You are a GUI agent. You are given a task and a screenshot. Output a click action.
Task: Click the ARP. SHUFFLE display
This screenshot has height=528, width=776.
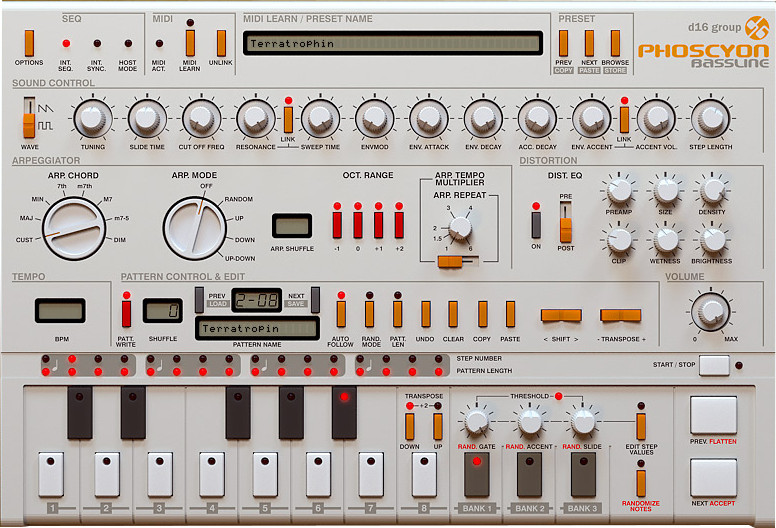click(292, 226)
